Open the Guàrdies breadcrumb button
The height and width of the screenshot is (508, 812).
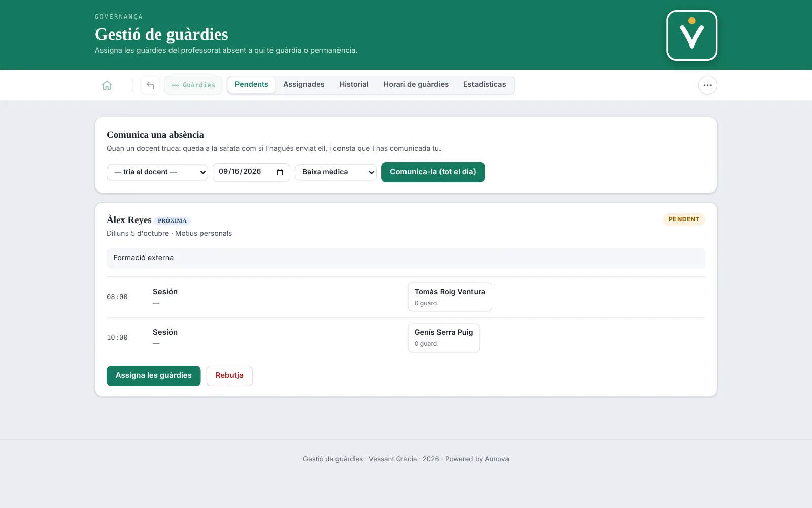click(193, 85)
